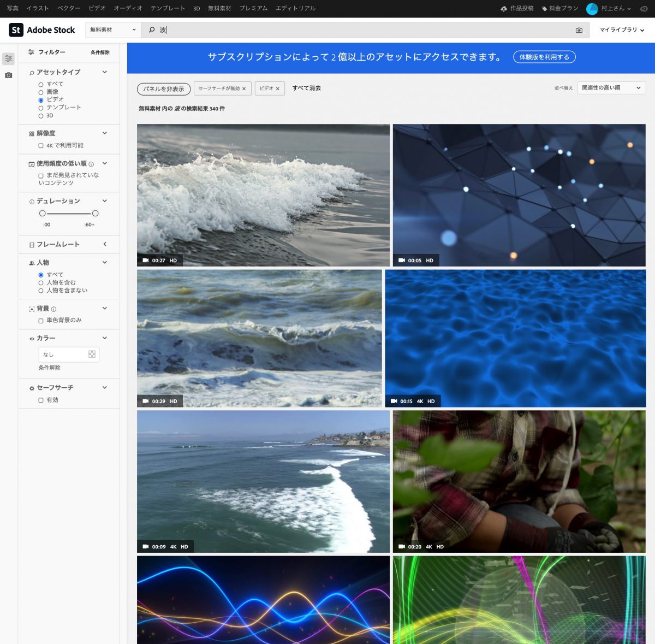This screenshot has width=655, height=644.
Task: Click the 体験版を利用する button
Action: (544, 57)
